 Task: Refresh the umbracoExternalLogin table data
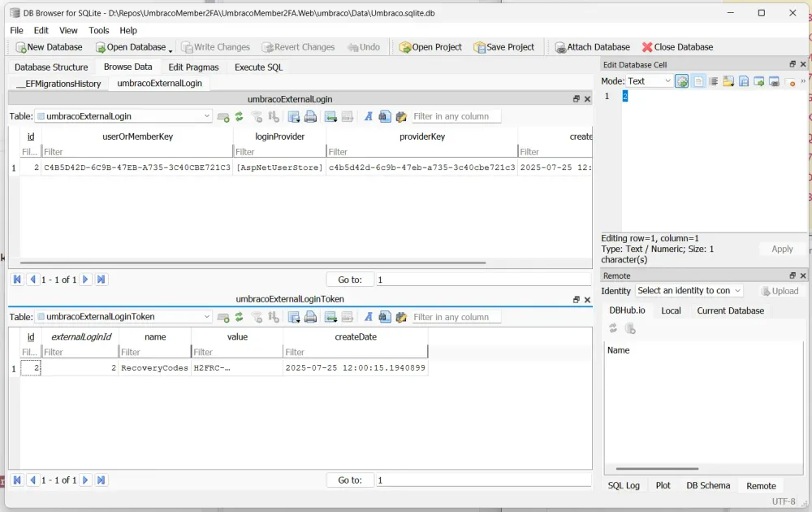pos(239,115)
